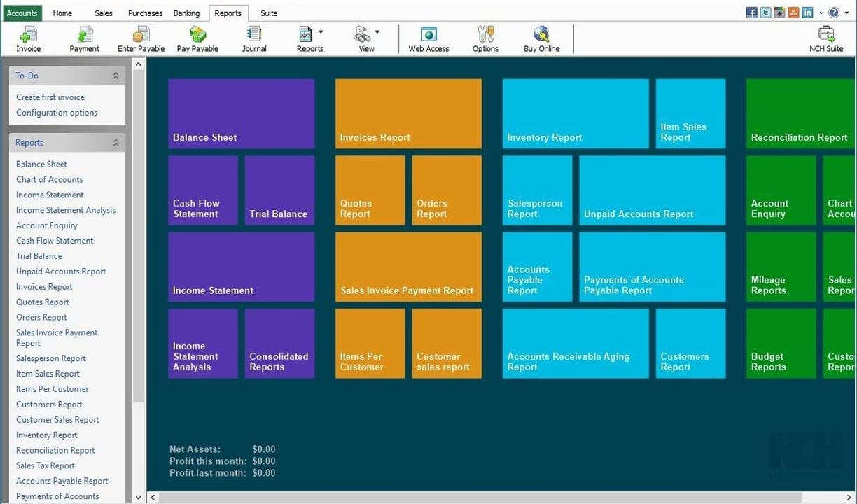Click the Reports toolbar chart icon
Image resolution: width=857 pixels, height=504 pixels.
[306, 34]
